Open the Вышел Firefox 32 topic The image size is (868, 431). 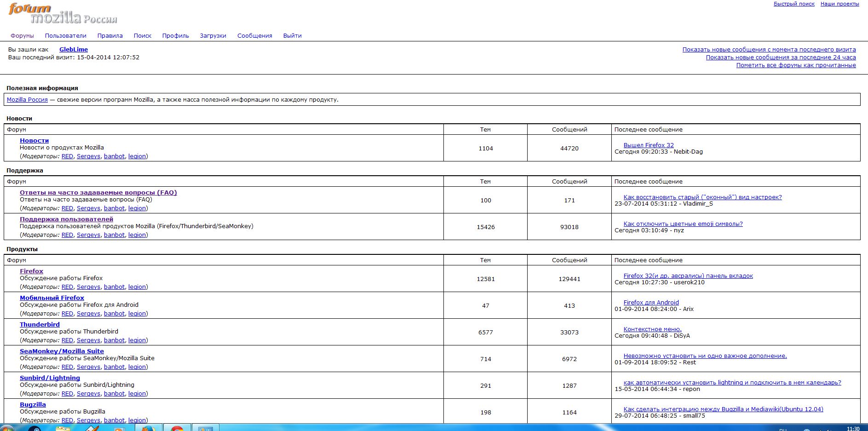pyautogui.click(x=649, y=145)
